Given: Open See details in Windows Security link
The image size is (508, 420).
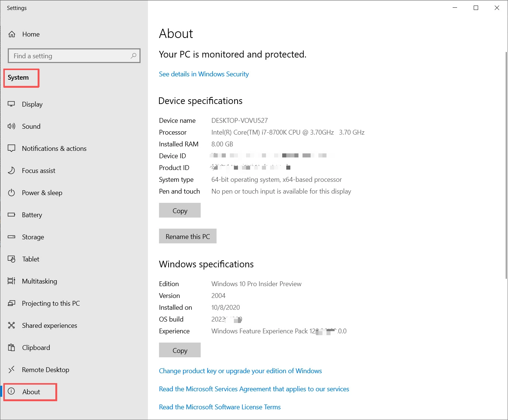Looking at the screenshot, I should [204, 74].
